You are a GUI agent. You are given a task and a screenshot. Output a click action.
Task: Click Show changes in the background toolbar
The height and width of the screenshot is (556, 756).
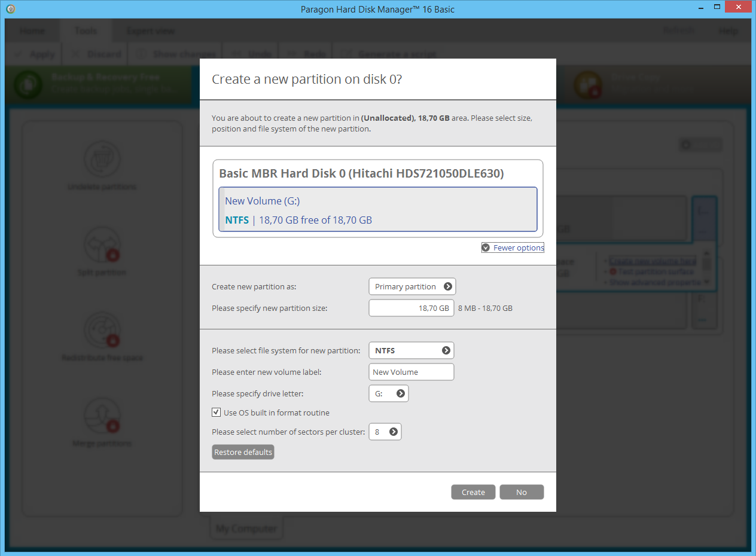[x=177, y=54]
